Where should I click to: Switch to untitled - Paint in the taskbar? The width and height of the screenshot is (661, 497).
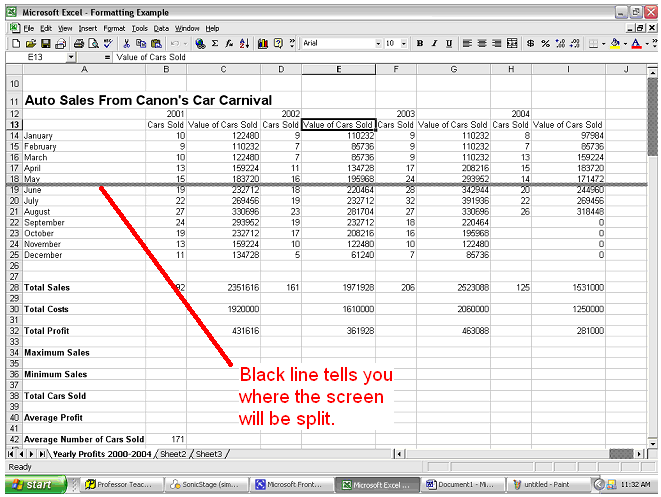pos(544,485)
